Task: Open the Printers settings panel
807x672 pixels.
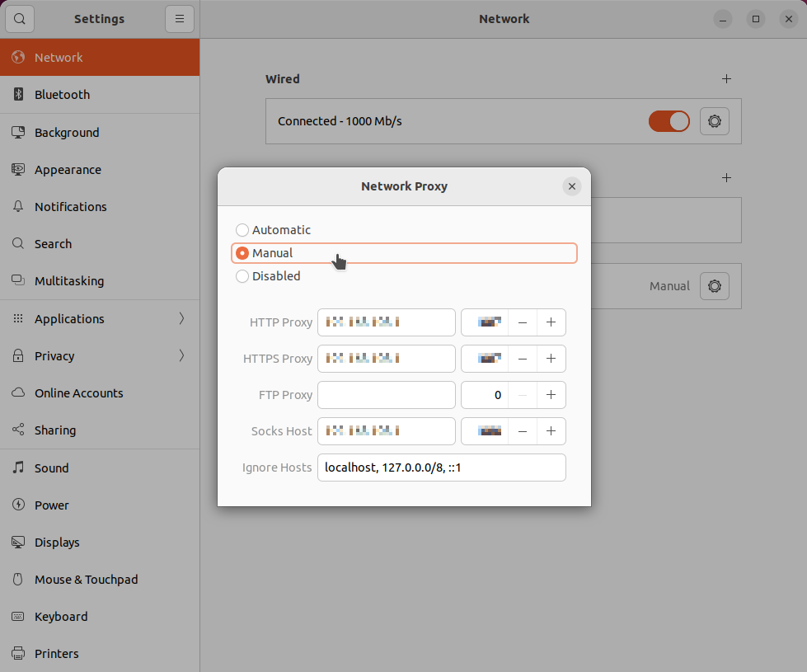Action: tap(54, 653)
